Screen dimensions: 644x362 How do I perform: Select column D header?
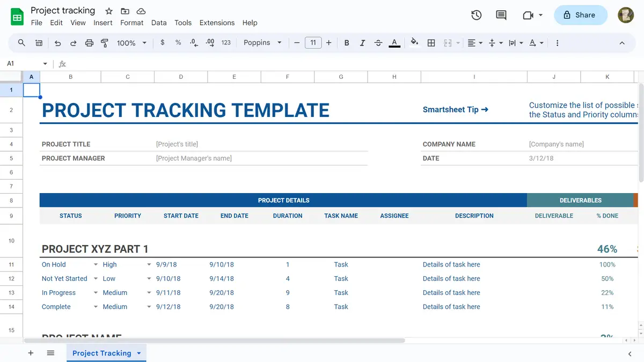tap(181, 77)
